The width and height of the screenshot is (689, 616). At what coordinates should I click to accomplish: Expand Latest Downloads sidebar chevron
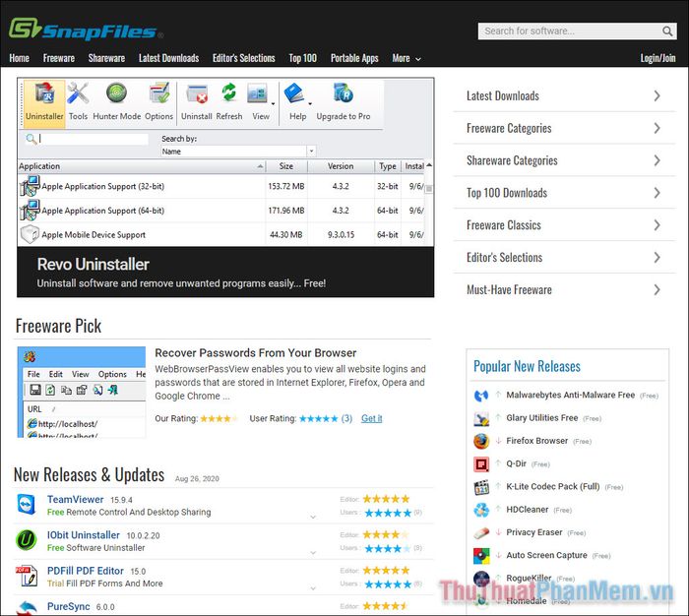657,95
